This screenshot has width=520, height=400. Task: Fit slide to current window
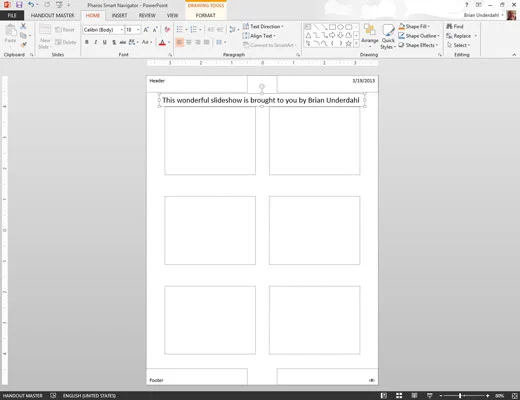[x=514, y=396]
